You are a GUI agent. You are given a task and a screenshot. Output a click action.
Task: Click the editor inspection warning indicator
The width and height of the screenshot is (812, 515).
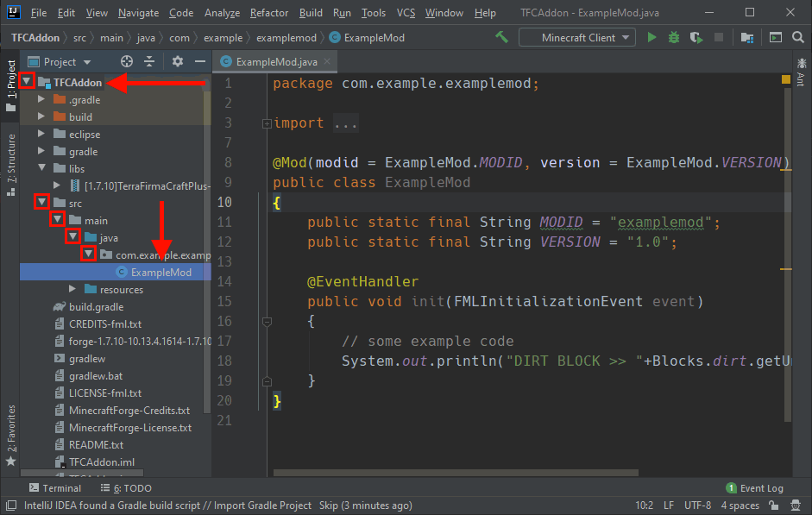tap(785, 79)
